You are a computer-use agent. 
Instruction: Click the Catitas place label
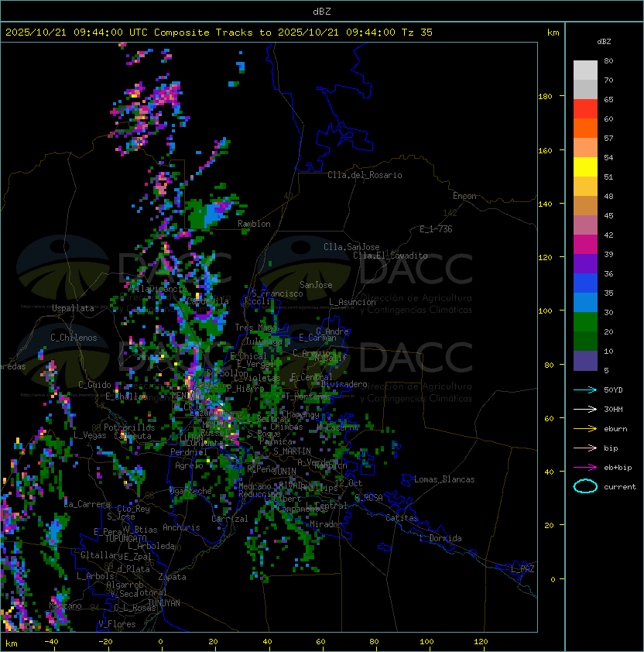402,519
